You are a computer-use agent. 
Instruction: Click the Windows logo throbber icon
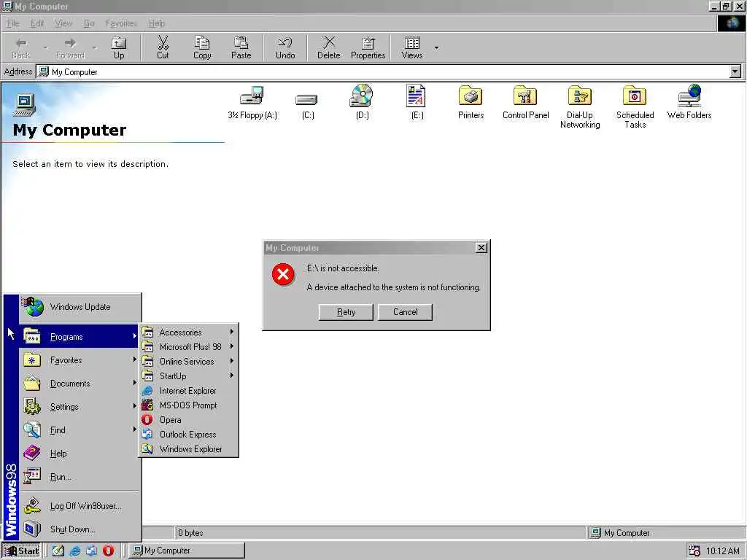732,23
